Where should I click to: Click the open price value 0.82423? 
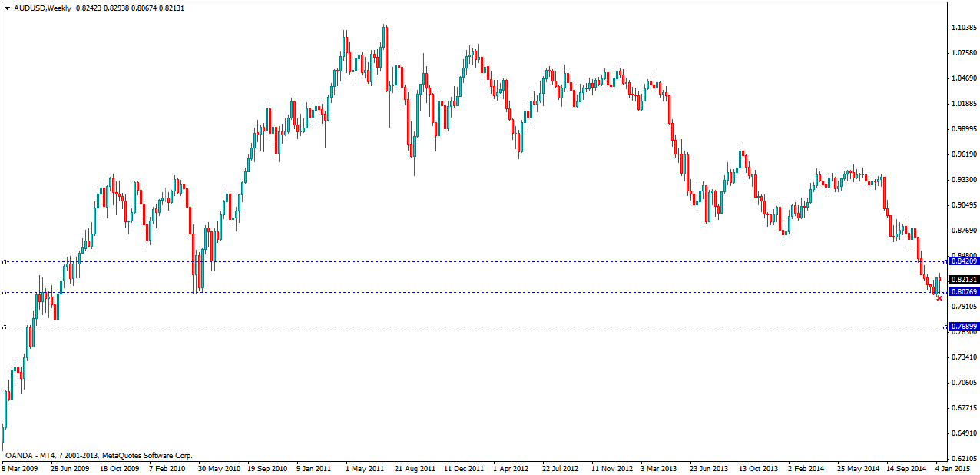[x=90, y=8]
